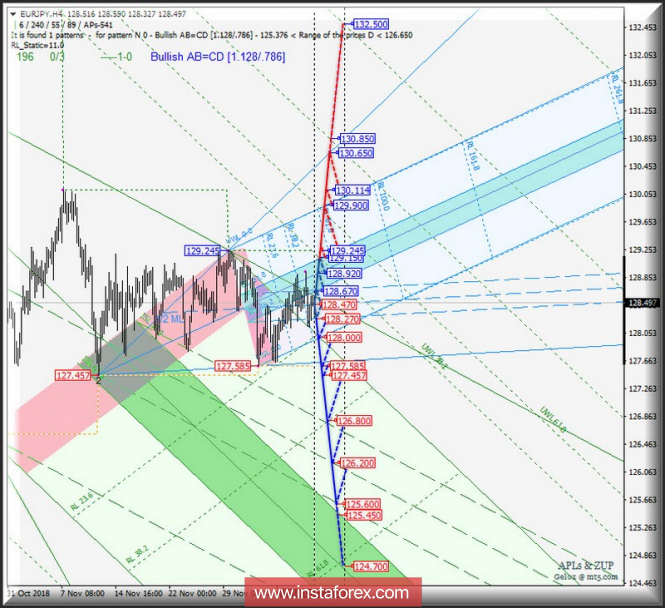This screenshot has width=665, height=608.
Task: Select the 130.650 blue price tag
Action: click(x=356, y=153)
